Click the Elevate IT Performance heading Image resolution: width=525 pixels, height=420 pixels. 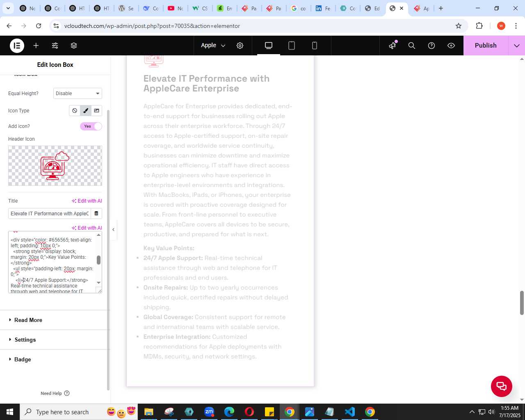click(206, 84)
